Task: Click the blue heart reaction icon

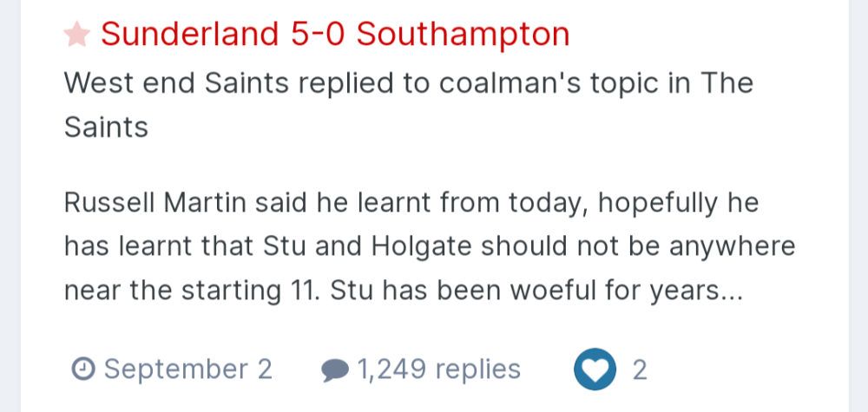Action: pyautogui.click(x=595, y=370)
